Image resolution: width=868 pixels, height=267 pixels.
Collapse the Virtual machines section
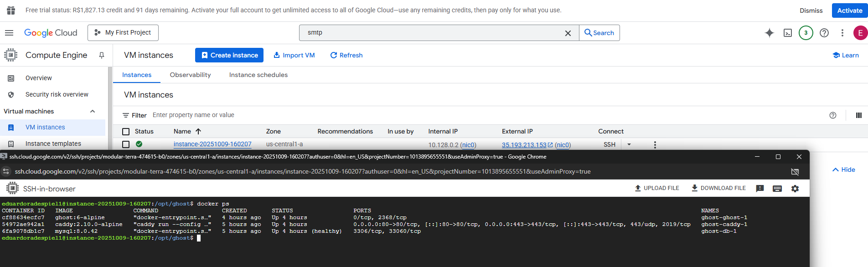(x=93, y=111)
